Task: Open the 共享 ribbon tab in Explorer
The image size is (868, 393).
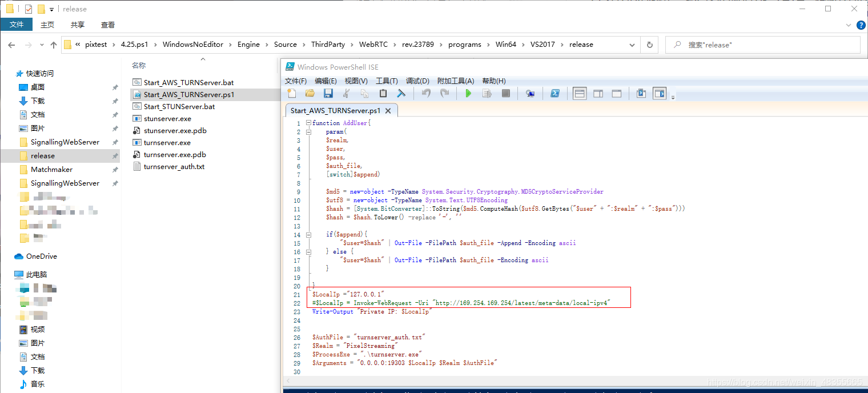Action: coord(78,25)
